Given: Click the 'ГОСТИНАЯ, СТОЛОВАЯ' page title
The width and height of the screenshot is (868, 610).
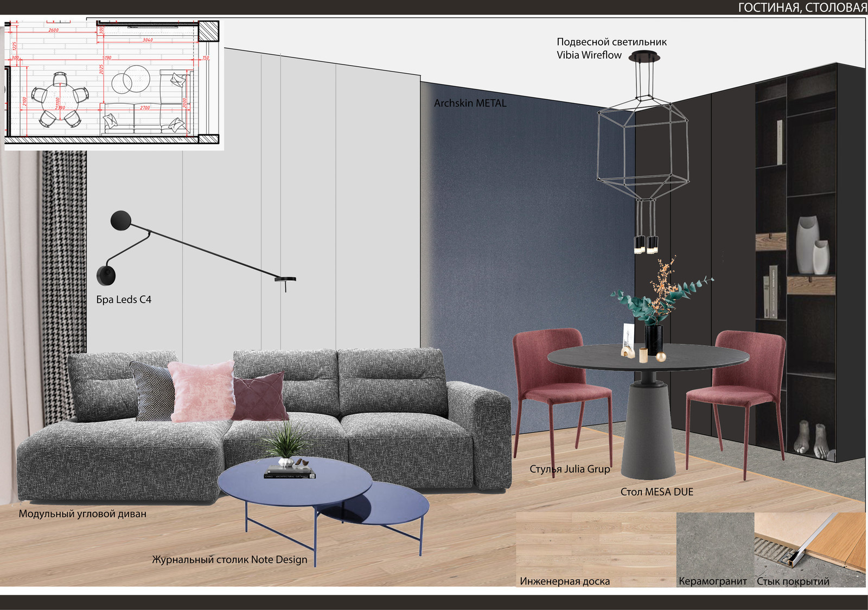Looking at the screenshot, I should pyautogui.click(x=802, y=8).
